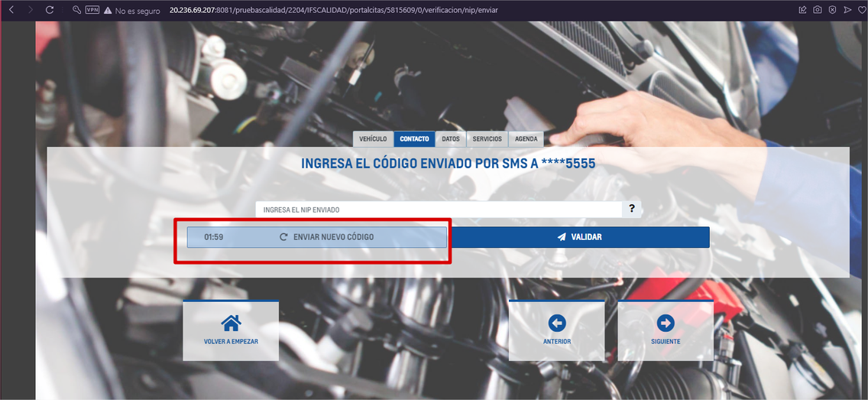This screenshot has width=868, height=400.
Task: Switch to the VEHÍCULO tab
Action: [x=373, y=139]
